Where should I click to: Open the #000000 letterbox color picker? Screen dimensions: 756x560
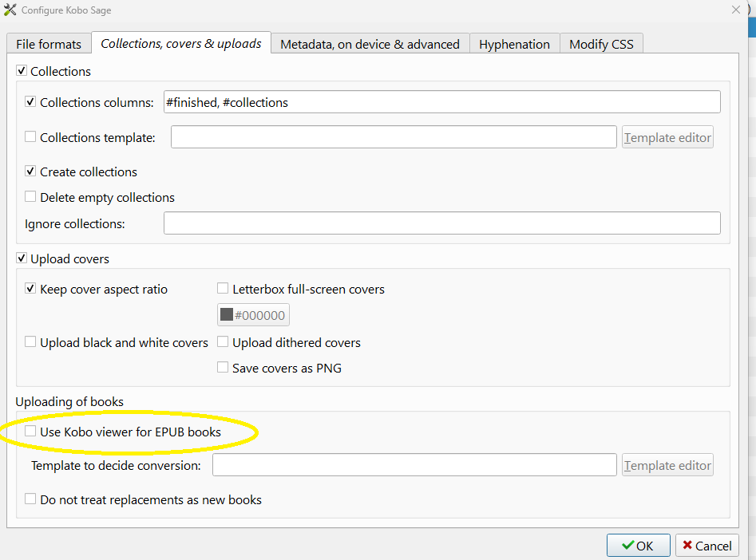[253, 315]
